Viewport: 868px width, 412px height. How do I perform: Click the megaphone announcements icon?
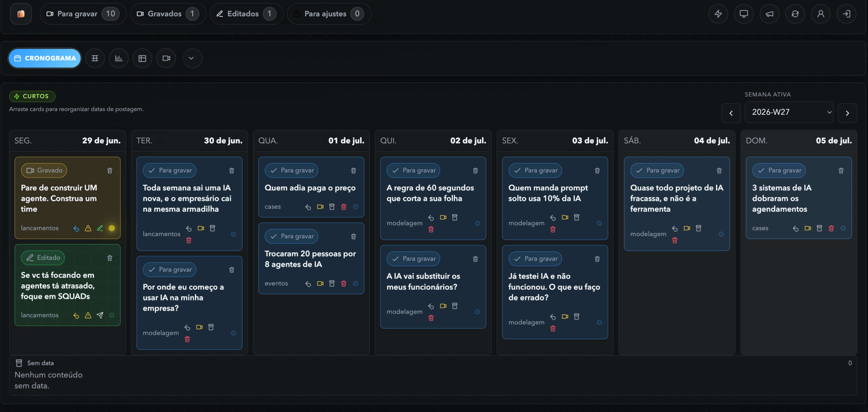pyautogui.click(x=769, y=14)
